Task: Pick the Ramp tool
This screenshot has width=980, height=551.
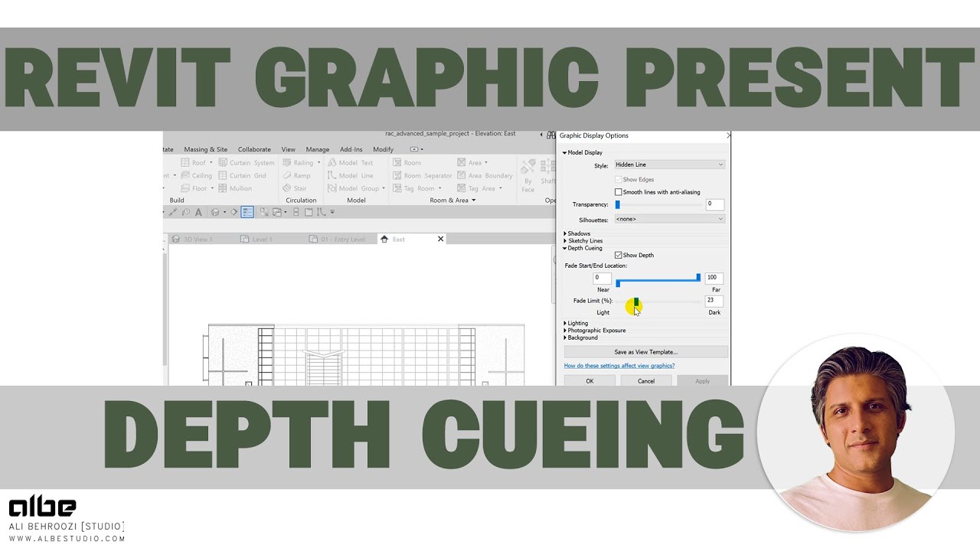Action: (296, 175)
